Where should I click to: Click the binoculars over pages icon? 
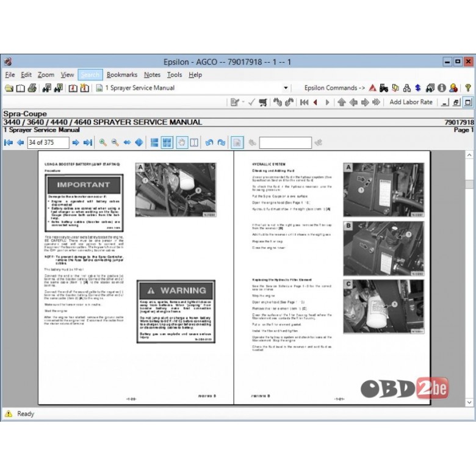click(x=430, y=88)
